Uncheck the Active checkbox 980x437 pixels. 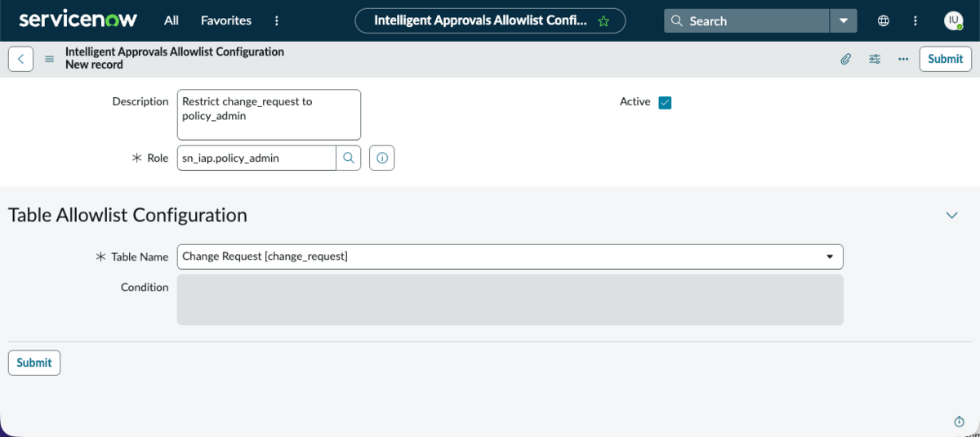(x=665, y=102)
